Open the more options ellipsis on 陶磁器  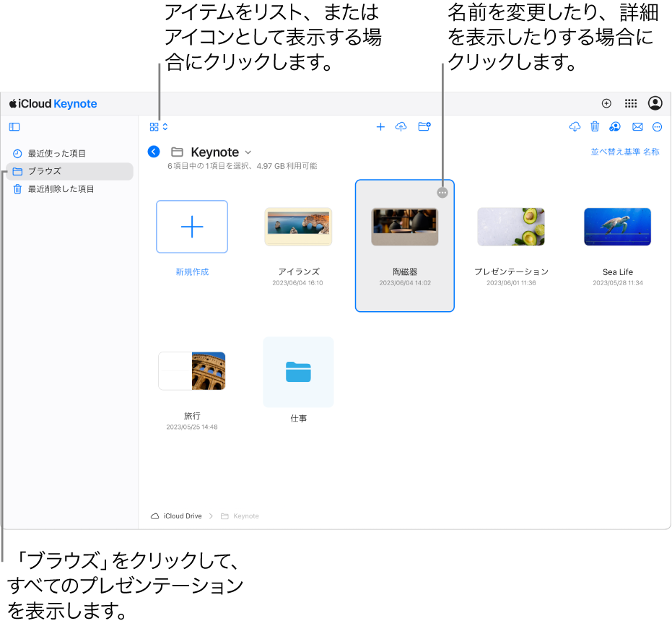pos(442,192)
